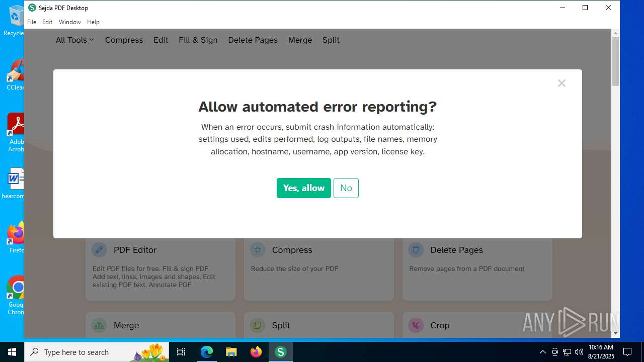Click the No button

tap(346, 188)
